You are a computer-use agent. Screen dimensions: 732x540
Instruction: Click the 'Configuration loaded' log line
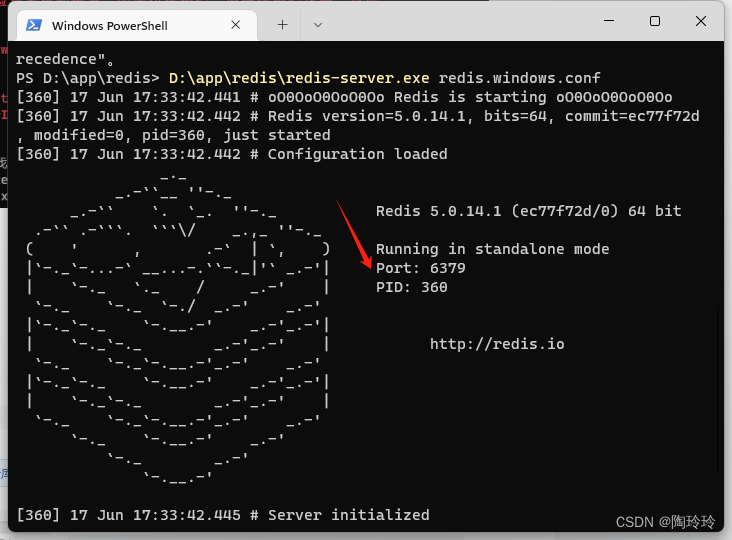click(232, 154)
